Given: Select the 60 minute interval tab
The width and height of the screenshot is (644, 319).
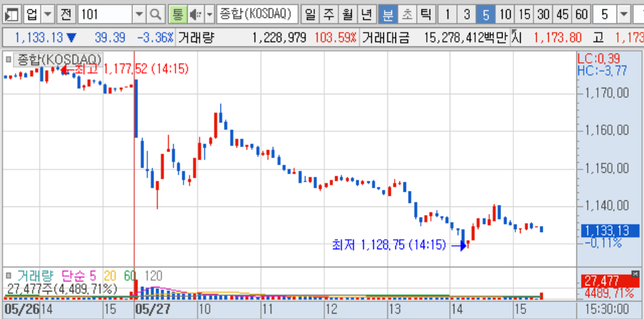Looking at the screenshot, I should pyautogui.click(x=581, y=15).
